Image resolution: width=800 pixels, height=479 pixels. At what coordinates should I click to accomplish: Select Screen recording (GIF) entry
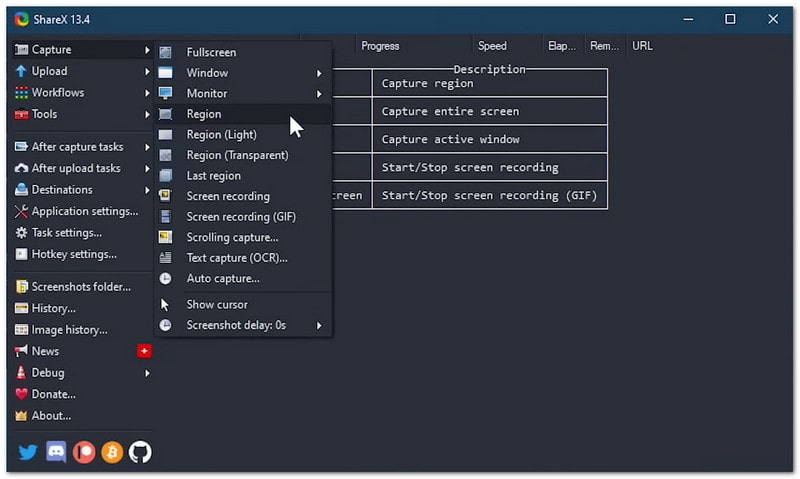click(243, 217)
